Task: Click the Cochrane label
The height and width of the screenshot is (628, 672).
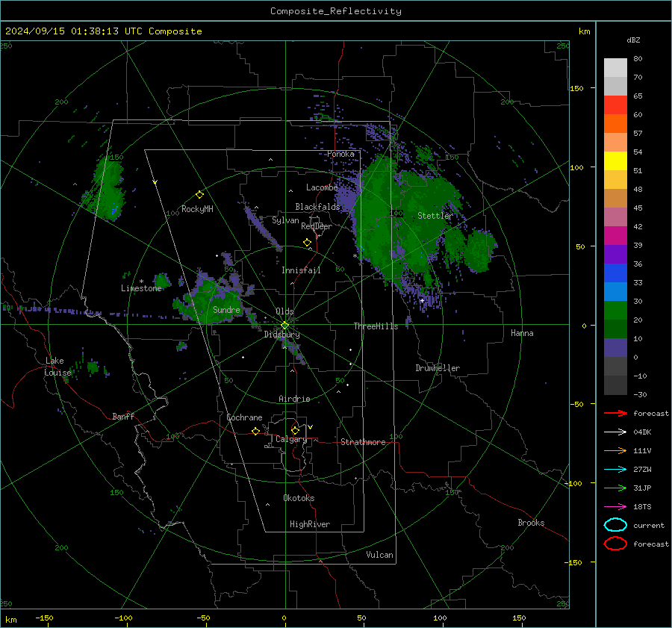Action: click(x=244, y=417)
